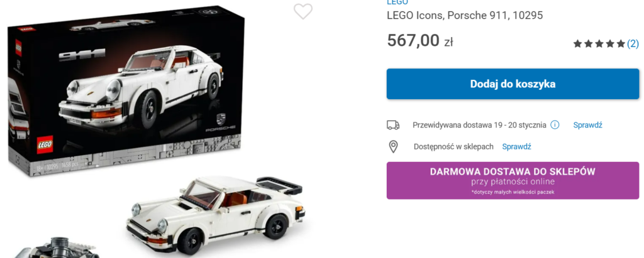Click the 911 emblem on the box
This screenshot has width=644, height=258.
coord(82,55)
